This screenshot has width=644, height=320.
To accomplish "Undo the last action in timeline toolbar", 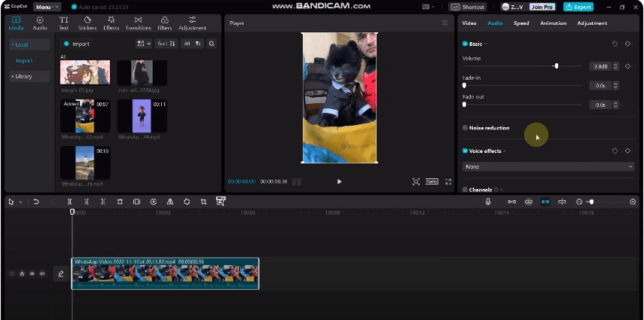I will point(36,202).
